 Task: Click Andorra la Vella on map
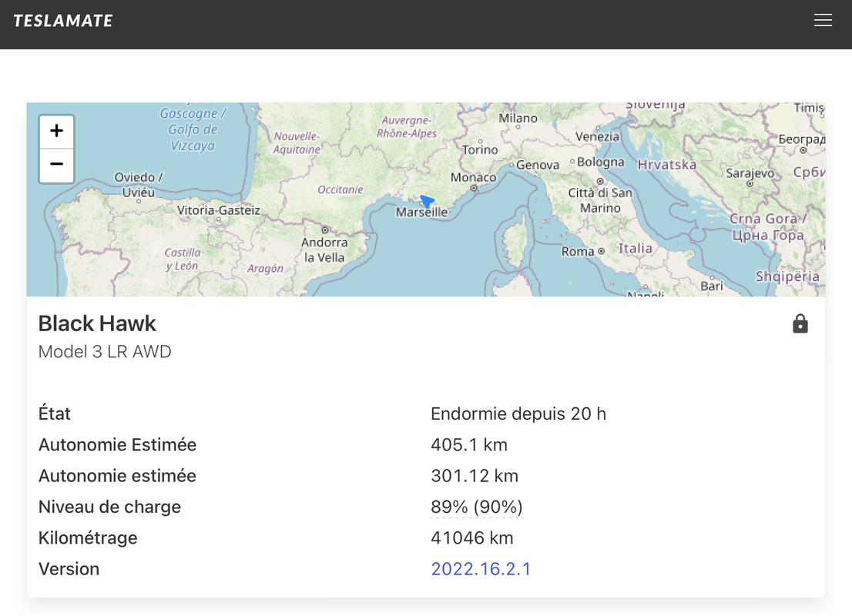click(324, 250)
